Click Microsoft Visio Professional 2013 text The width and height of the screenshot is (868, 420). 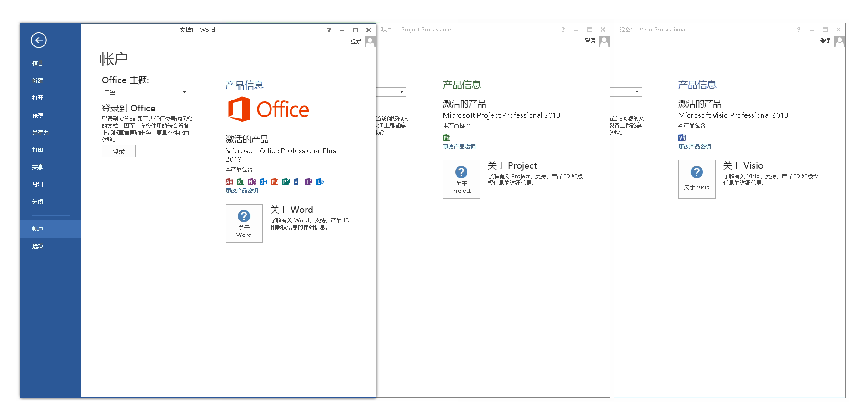733,115
